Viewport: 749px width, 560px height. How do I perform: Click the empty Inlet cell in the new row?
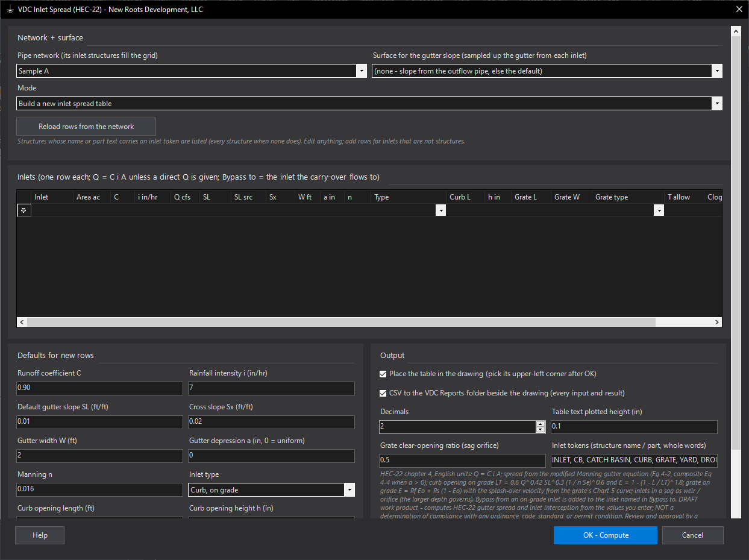[52, 210]
